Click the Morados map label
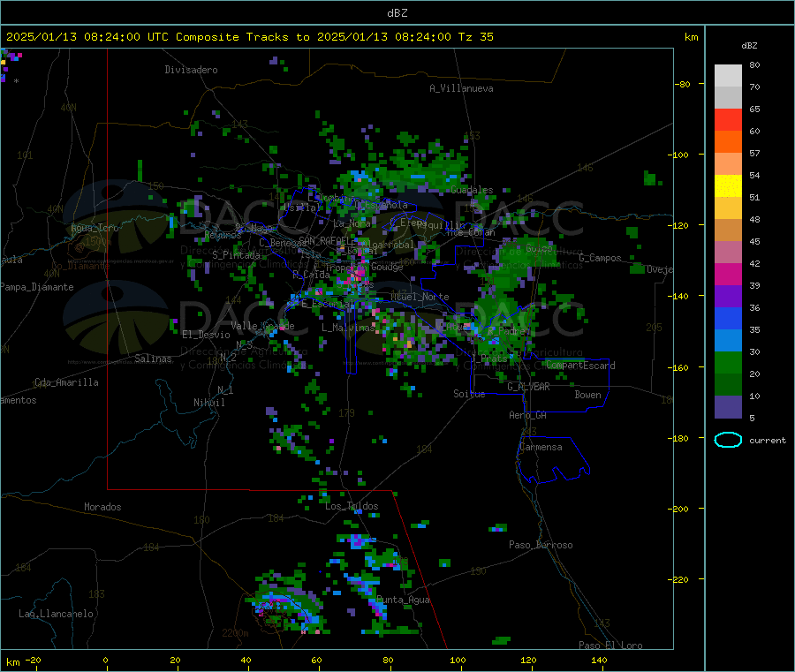Image resolution: width=795 pixels, height=672 pixels. [x=102, y=507]
